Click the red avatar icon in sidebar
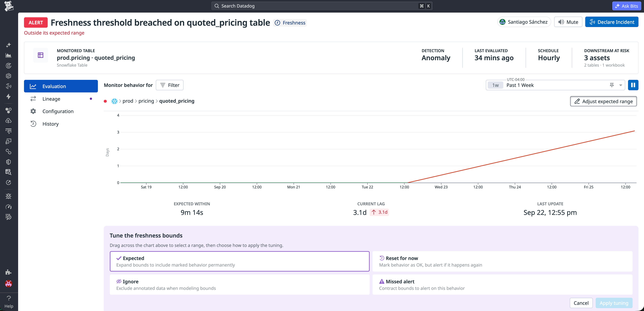The image size is (644, 311). click(x=9, y=283)
